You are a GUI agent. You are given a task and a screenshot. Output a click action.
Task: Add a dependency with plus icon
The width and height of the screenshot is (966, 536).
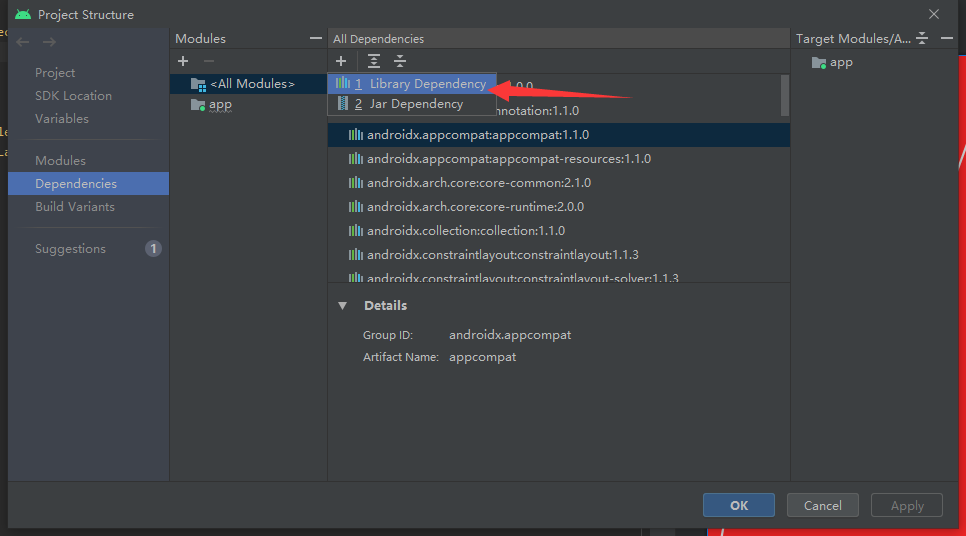click(x=341, y=61)
